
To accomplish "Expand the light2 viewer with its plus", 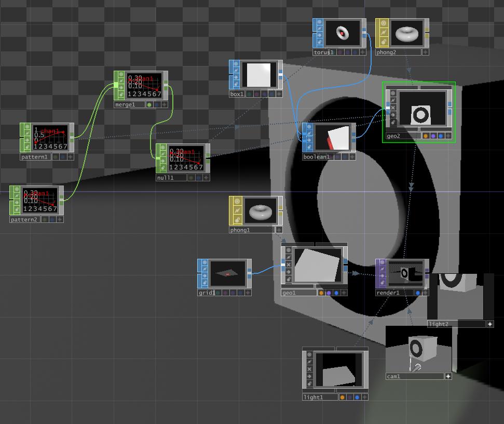I will tap(490, 324).
